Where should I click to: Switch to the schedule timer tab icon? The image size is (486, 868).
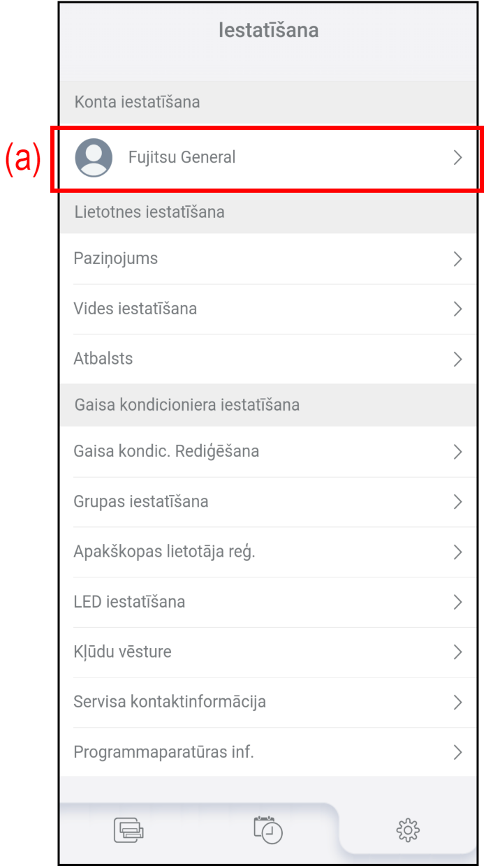[268, 830]
